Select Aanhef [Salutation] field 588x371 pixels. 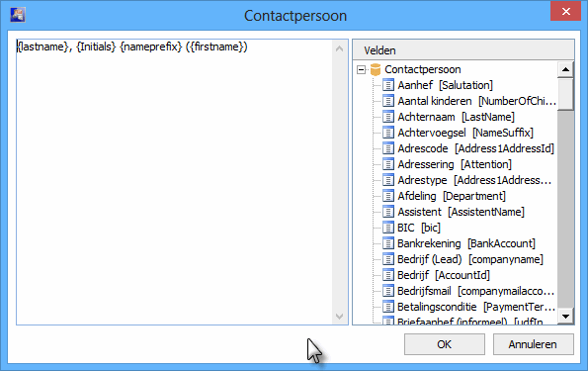(x=445, y=85)
